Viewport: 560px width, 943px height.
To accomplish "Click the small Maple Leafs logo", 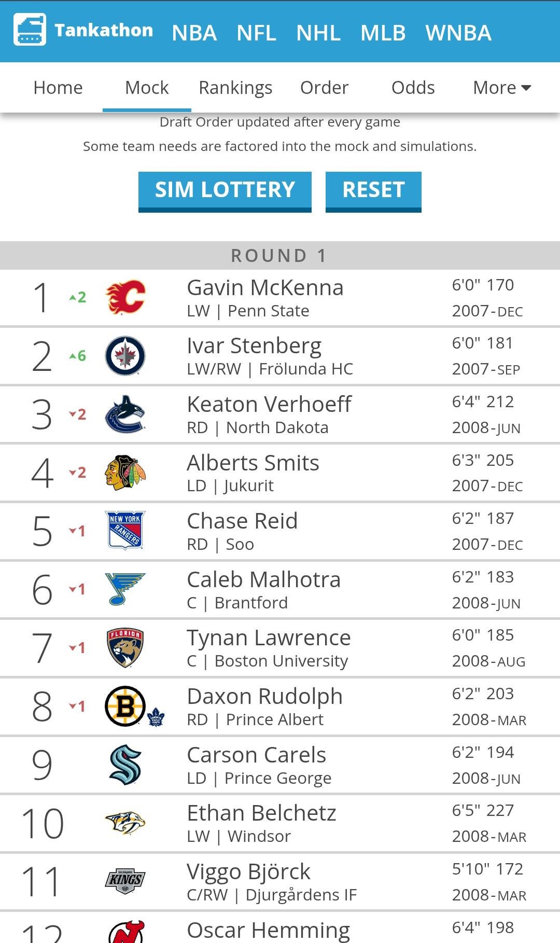I will (x=156, y=717).
